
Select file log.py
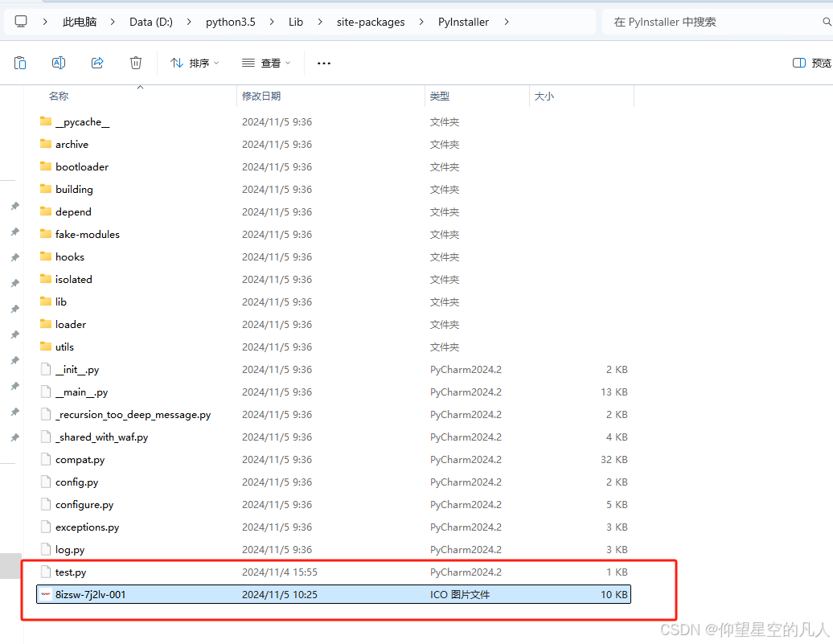[70, 549]
